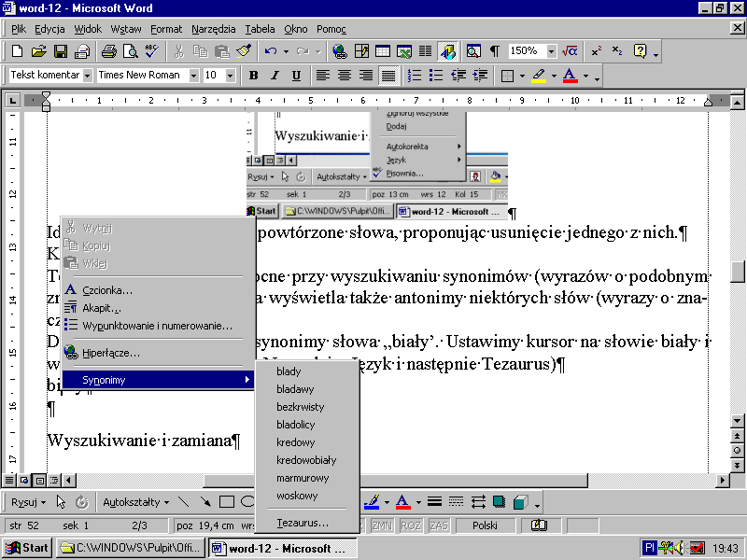The image size is (747, 560).
Task: Choose Akapit… from context menu
Action: click(x=157, y=308)
